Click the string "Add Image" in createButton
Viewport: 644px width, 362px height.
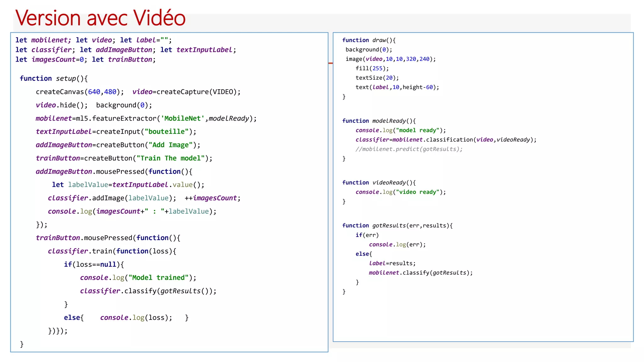point(170,145)
